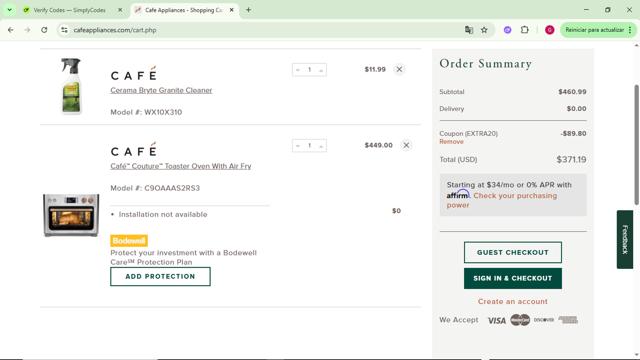The width and height of the screenshot is (640, 360).
Task: Click the translate page icon
Action: 469,30
